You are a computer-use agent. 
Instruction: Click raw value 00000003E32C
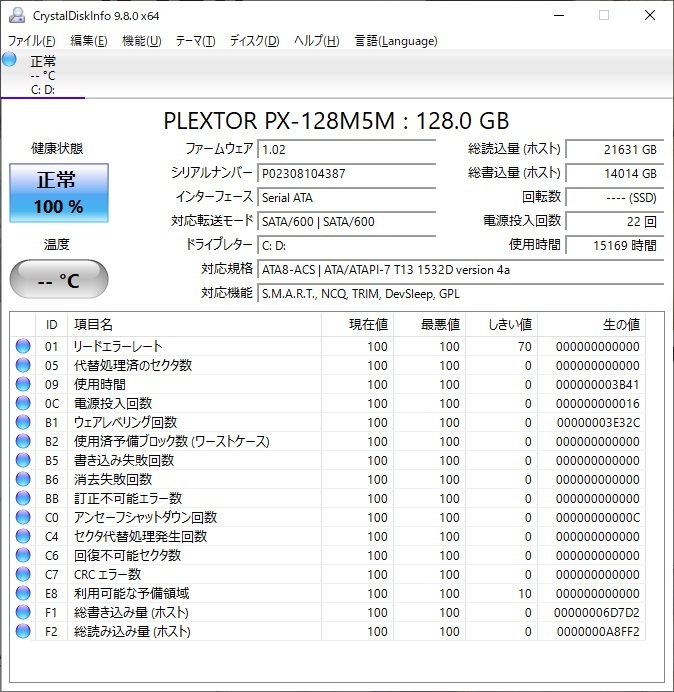(598, 423)
